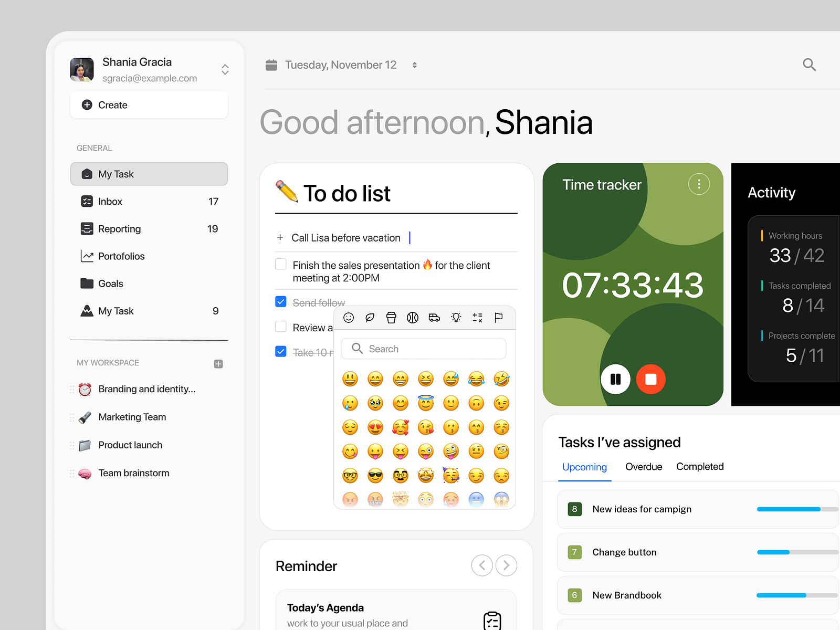Select the activities basketball emoji category
Screen dimensions: 840x630
413,318
